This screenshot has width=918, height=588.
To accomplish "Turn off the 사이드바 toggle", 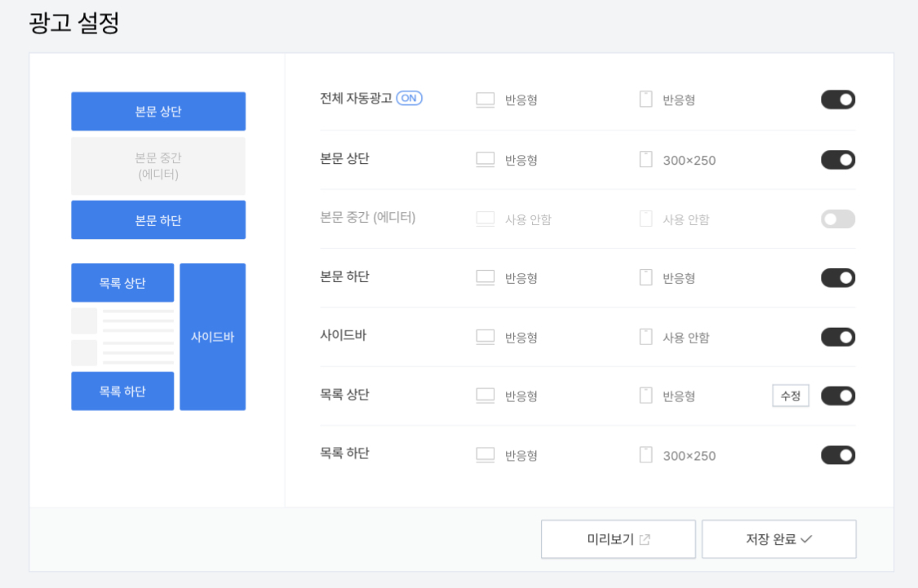I will click(x=837, y=336).
